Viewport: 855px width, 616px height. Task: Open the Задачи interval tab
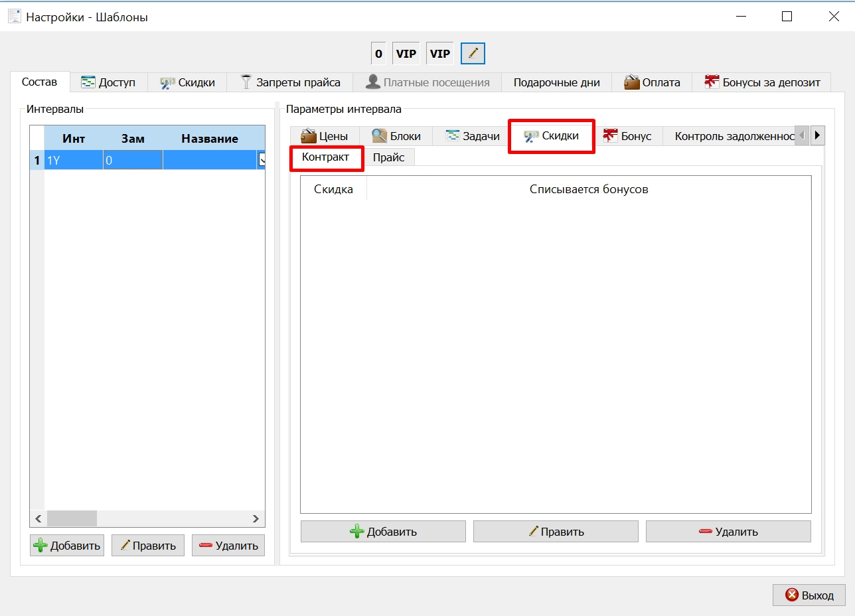coord(473,136)
